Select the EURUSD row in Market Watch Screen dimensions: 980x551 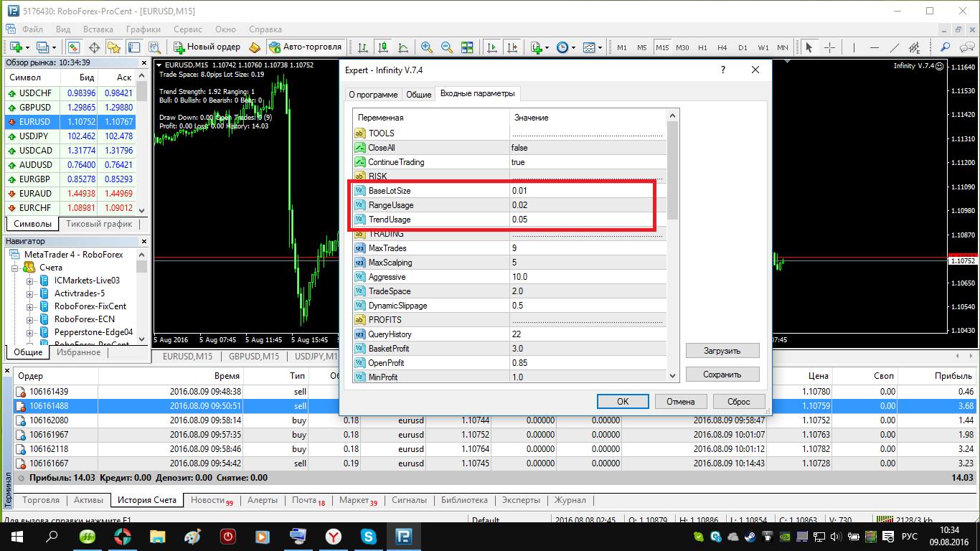pyautogui.click(x=71, y=122)
